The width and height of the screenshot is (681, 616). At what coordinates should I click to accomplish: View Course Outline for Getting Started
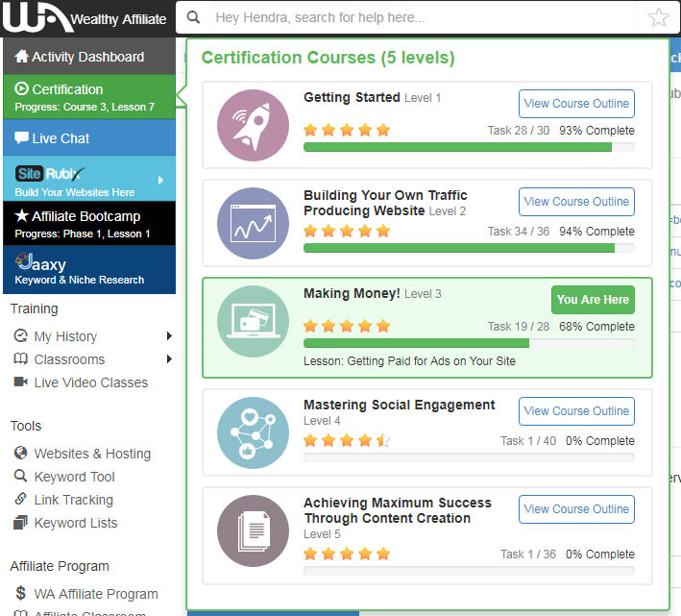576,104
